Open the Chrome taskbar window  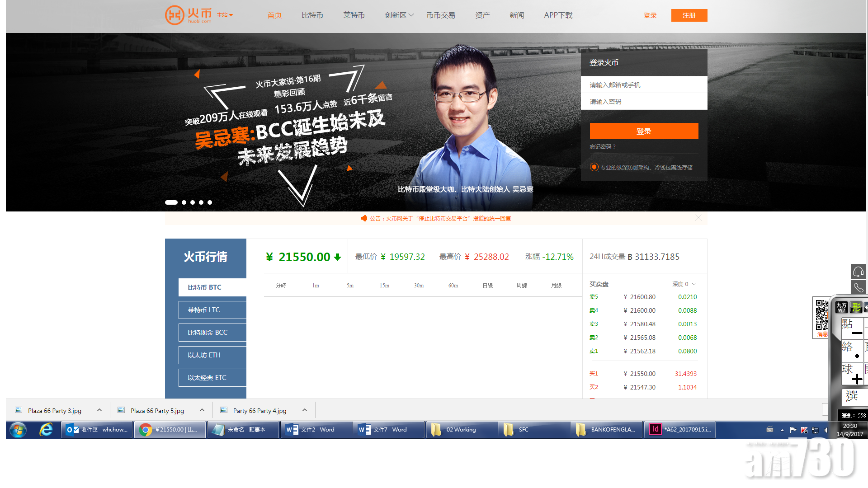coord(170,430)
